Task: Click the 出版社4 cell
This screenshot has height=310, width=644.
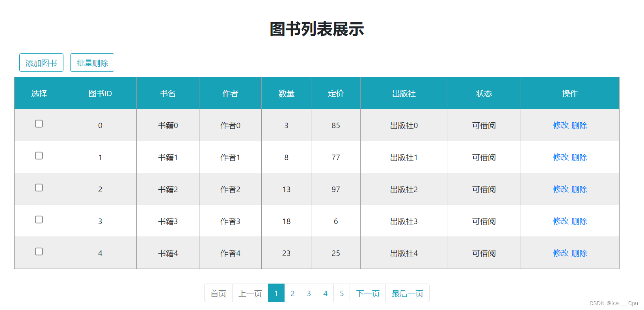Action: 404,253
